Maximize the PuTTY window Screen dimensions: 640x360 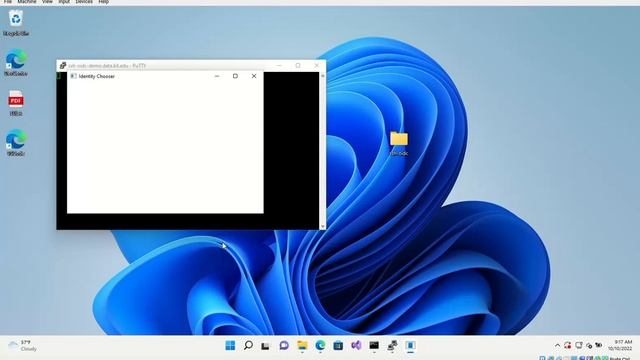[x=298, y=65]
